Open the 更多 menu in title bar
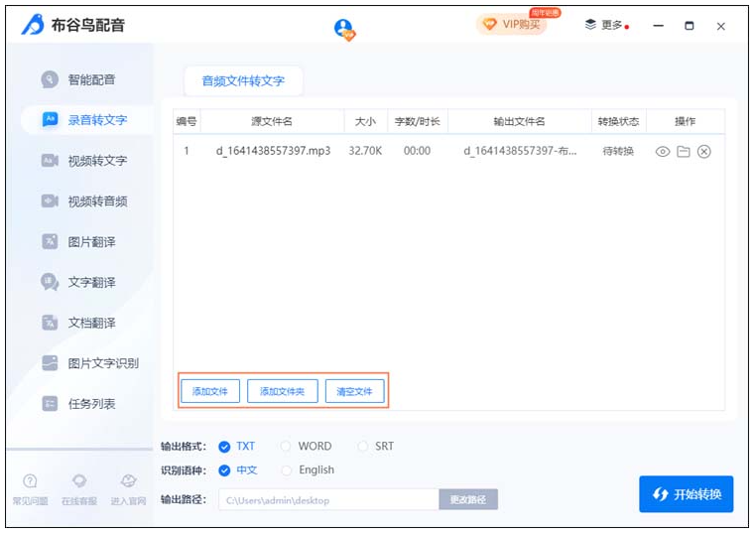Image resolution: width=756 pixels, height=535 pixels. [605, 25]
